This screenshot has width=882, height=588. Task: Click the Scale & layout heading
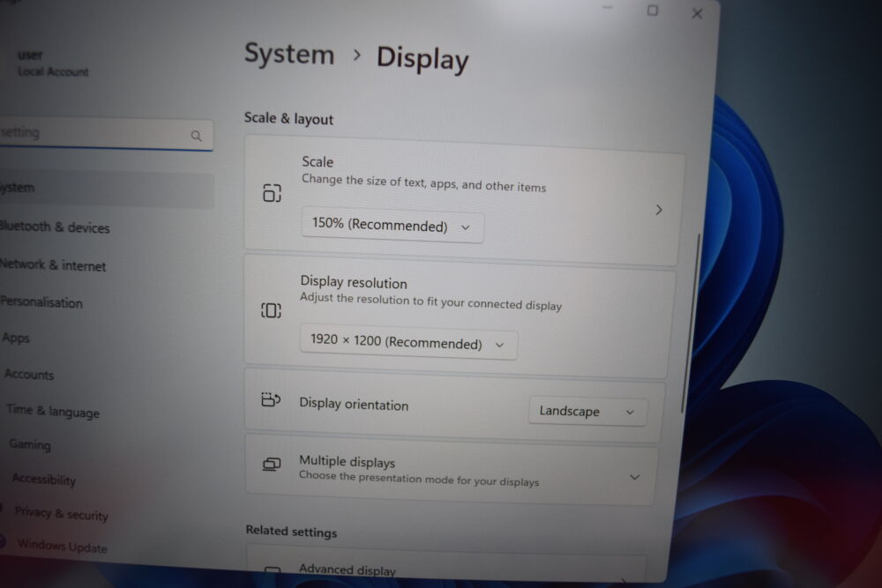tap(288, 119)
